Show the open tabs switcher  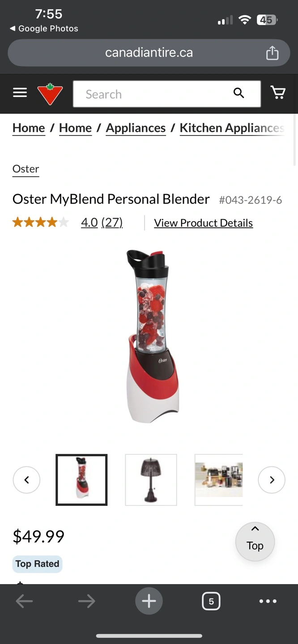pyautogui.click(x=211, y=601)
